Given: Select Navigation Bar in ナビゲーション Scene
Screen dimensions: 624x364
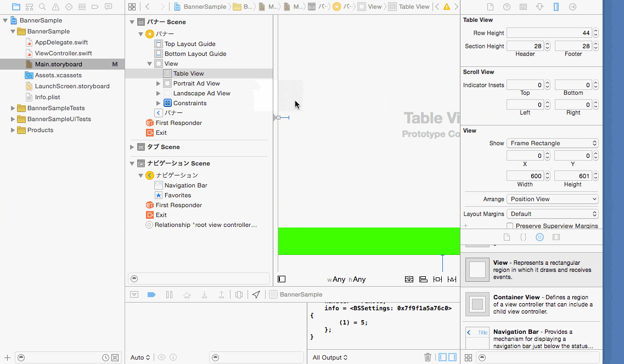Looking at the screenshot, I should (186, 185).
